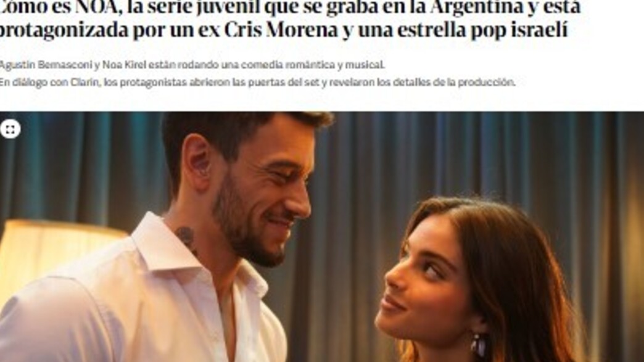Open the main article photo
This screenshot has height=362, width=644.
point(322,237)
